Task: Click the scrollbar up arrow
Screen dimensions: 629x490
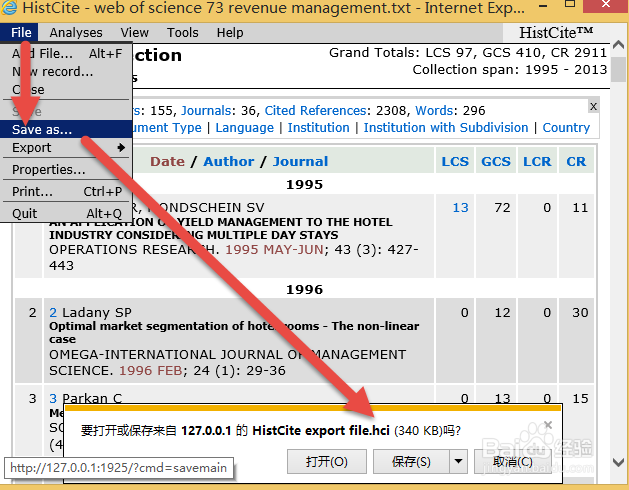Action: [x=618, y=45]
